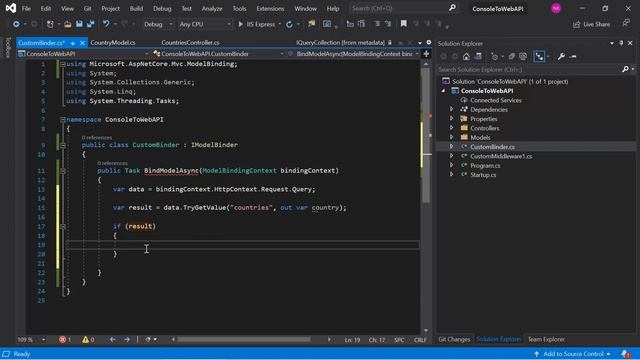Click the user account avatar
This screenshot has width=640, height=360.
(556, 8)
